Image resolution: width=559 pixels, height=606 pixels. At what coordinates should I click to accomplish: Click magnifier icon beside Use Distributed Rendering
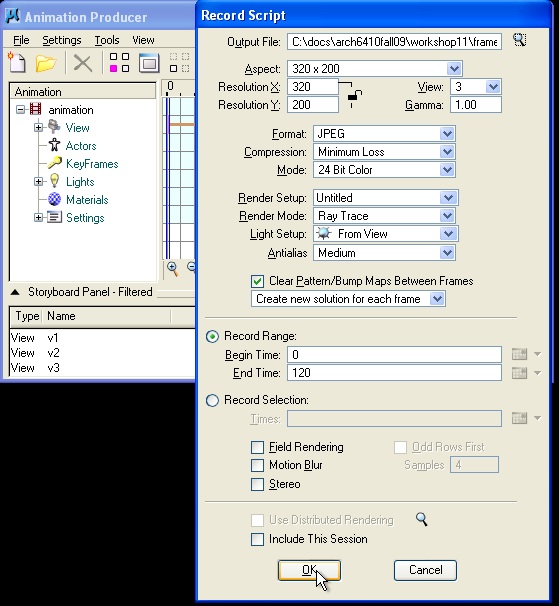pyautogui.click(x=421, y=519)
